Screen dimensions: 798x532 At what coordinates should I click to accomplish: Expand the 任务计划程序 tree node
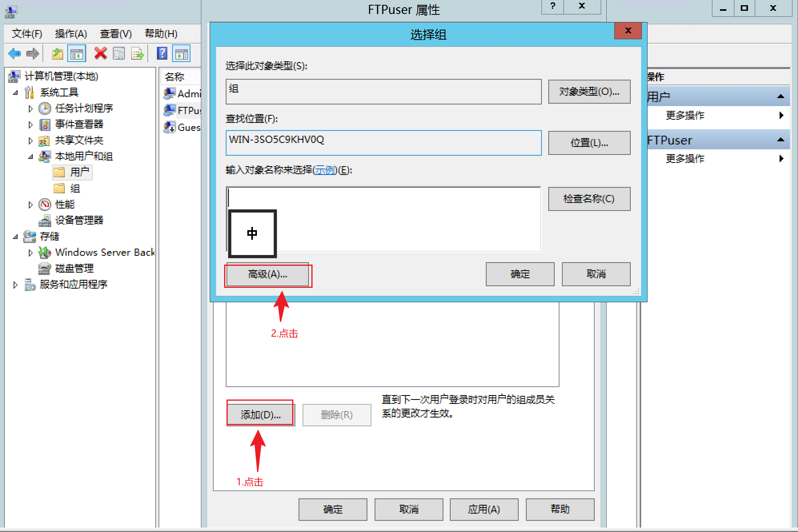pyautogui.click(x=30, y=108)
